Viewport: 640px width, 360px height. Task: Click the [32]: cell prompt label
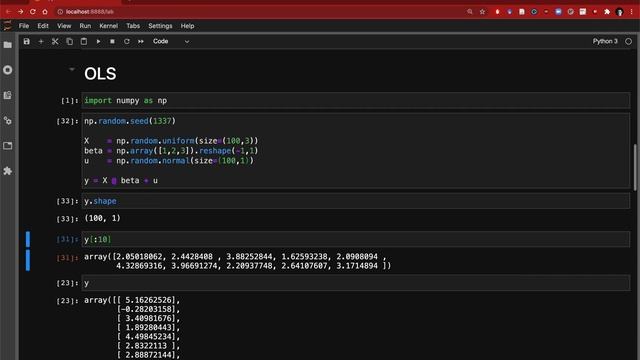pyautogui.click(x=67, y=121)
